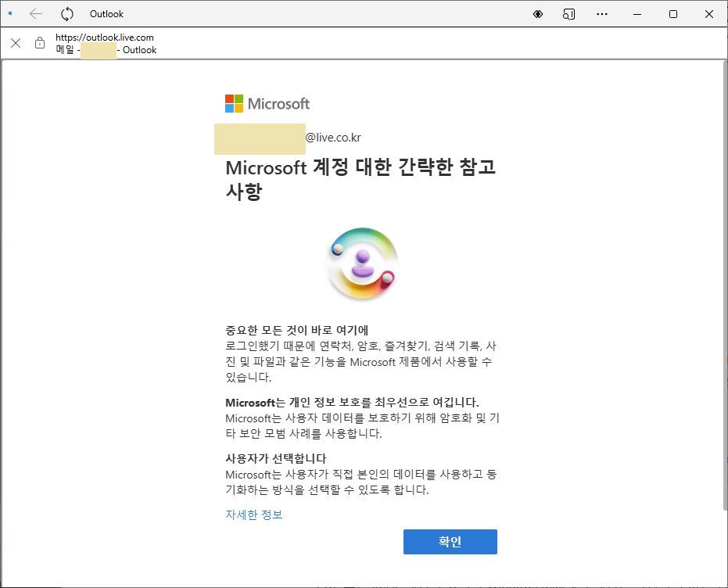
Task: Open the diamond-shaped extension icon in title bar
Action: (x=538, y=14)
